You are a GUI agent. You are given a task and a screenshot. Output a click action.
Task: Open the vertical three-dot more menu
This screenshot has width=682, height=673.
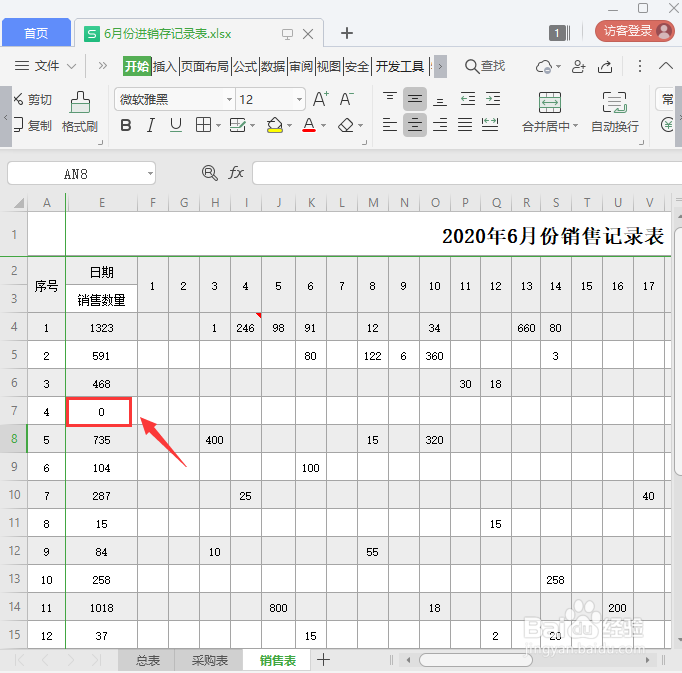coord(639,66)
